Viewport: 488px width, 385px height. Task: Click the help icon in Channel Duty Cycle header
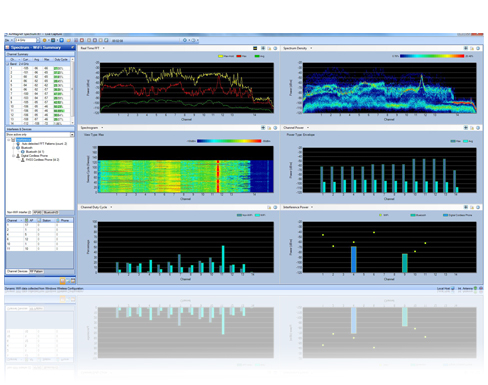[275, 207]
